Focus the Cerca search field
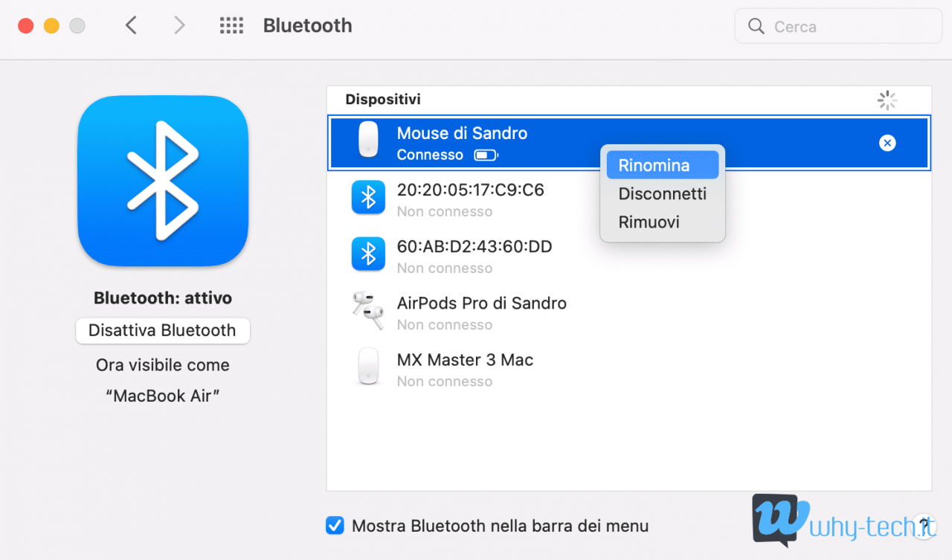This screenshot has height=560, width=952. tap(837, 26)
